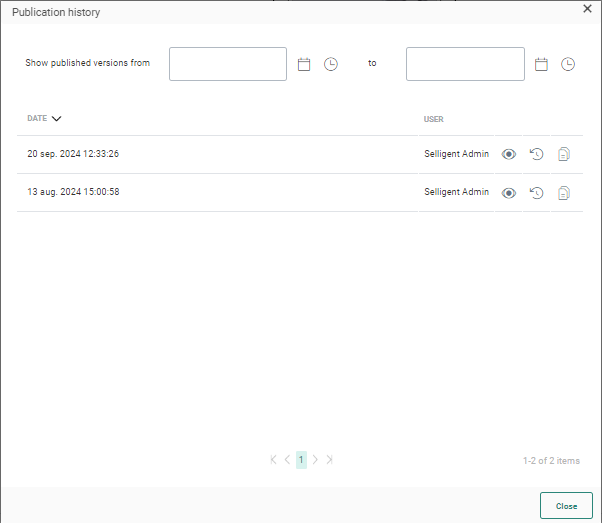Focus the 'Show published versions from' date field
The image size is (602, 523).
coord(228,64)
